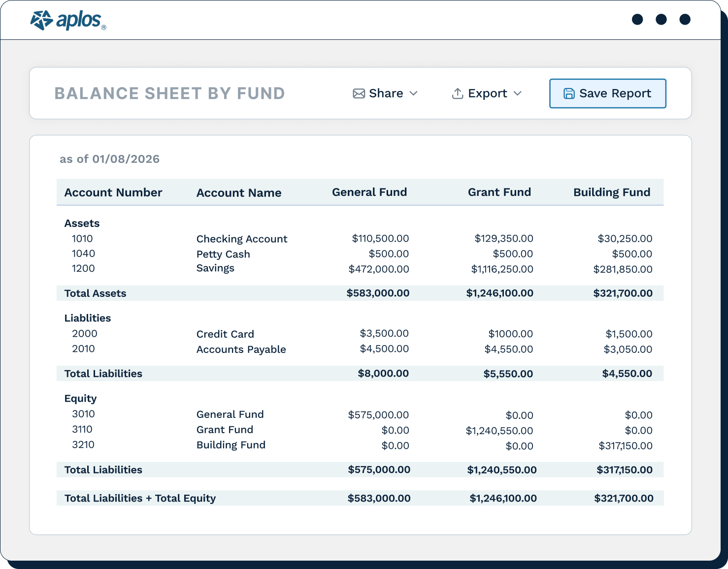Click the envelope Share icon
Screen dimensions: 728x569
point(359,94)
